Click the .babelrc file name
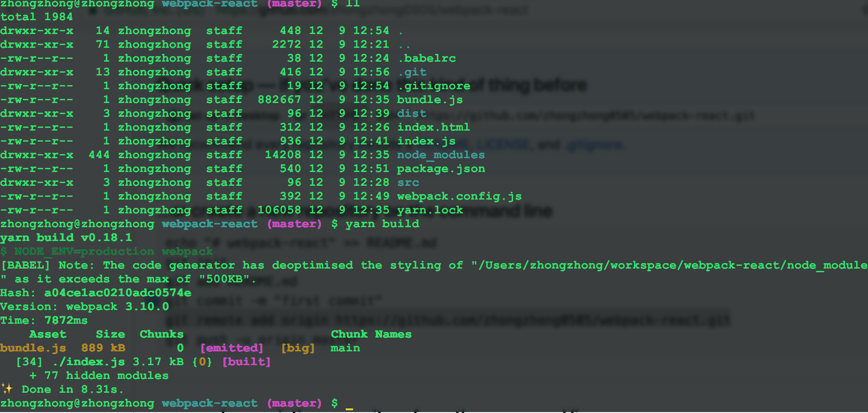 click(x=427, y=58)
